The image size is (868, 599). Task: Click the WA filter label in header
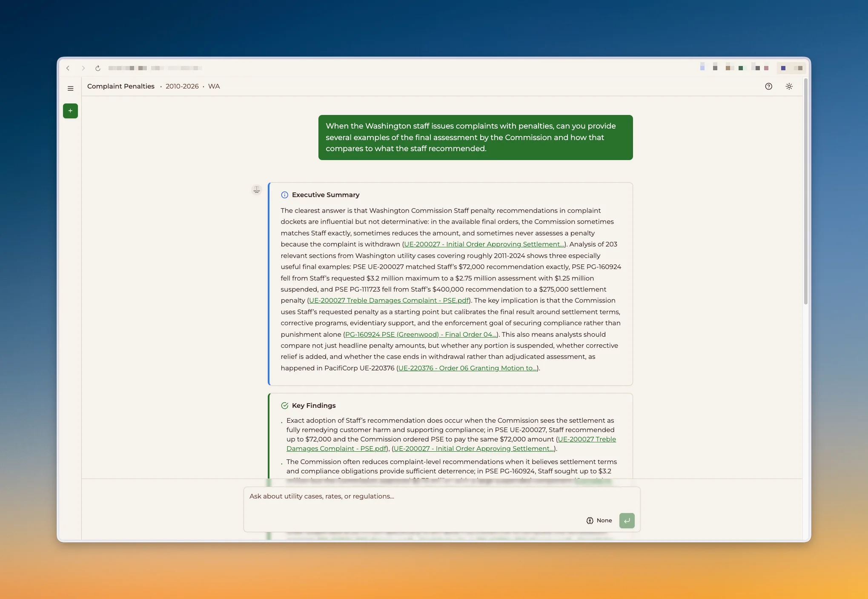pyautogui.click(x=214, y=86)
